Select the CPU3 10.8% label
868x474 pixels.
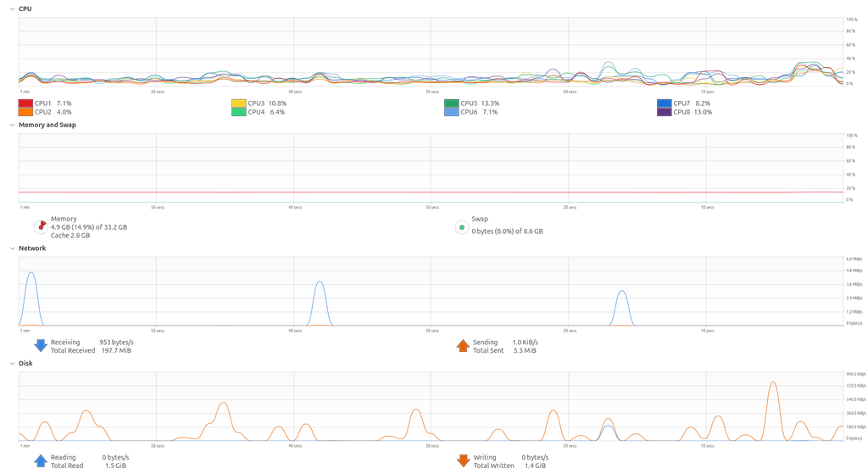click(x=267, y=103)
